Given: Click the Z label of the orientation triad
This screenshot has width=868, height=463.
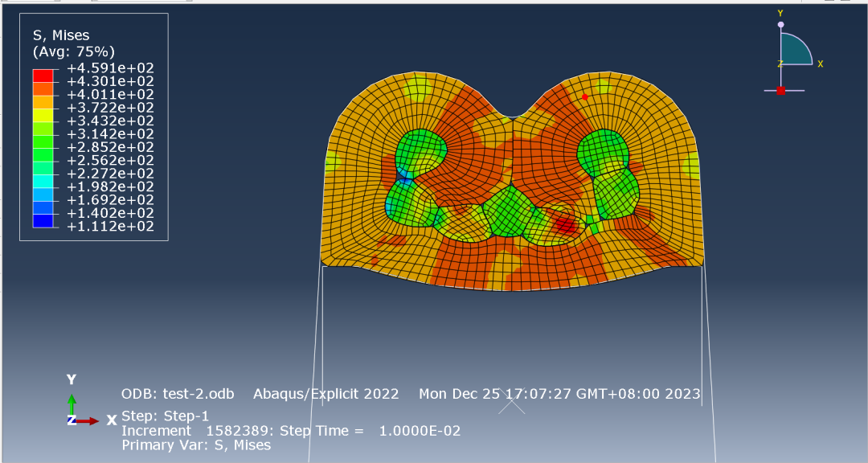Looking at the screenshot, I should point(72,420).
